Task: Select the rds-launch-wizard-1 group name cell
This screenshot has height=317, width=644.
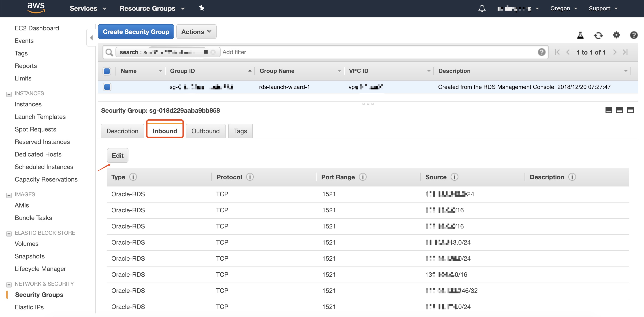Action: [284, 87]
